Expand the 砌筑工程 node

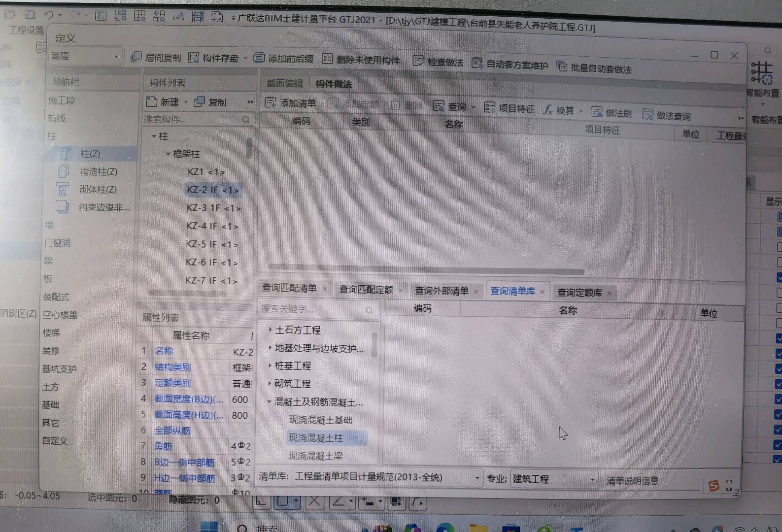pyautogui.click(x=269, y=383)
